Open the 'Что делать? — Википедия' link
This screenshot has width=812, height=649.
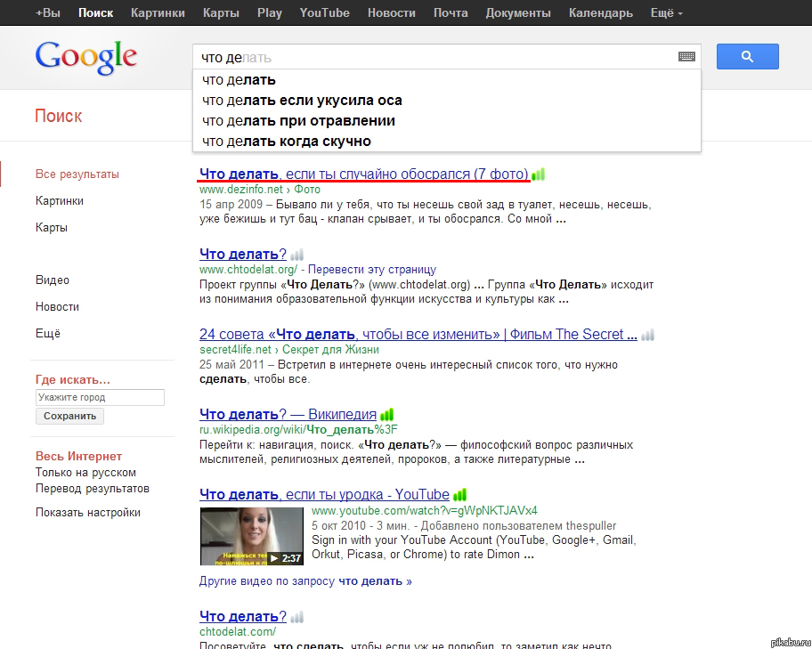pos(288,414)
